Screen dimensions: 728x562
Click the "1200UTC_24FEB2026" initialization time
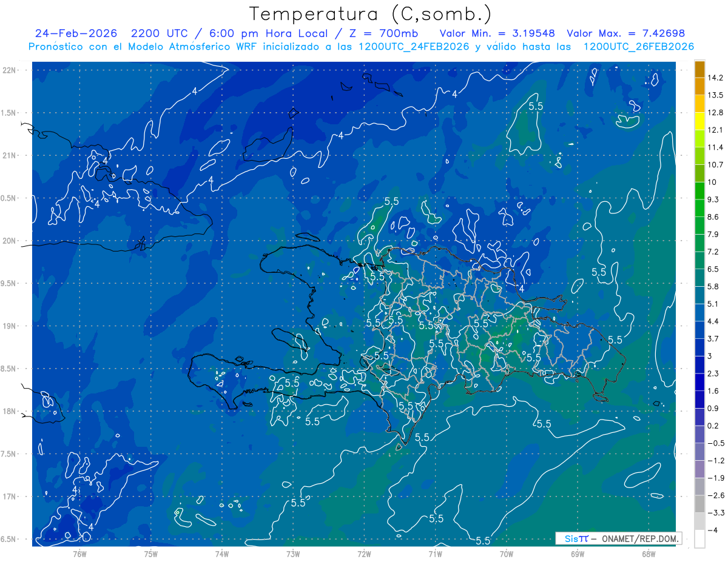(x=414, y=47)
